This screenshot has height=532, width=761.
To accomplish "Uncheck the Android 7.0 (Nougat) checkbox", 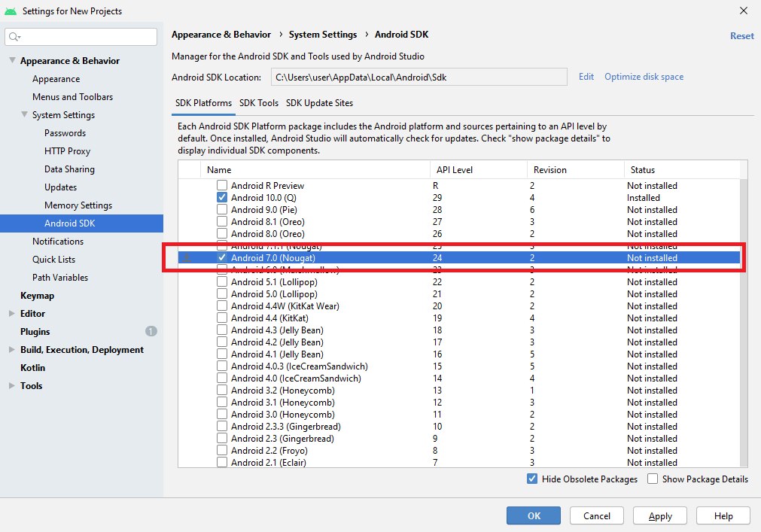I will point(222,257).
